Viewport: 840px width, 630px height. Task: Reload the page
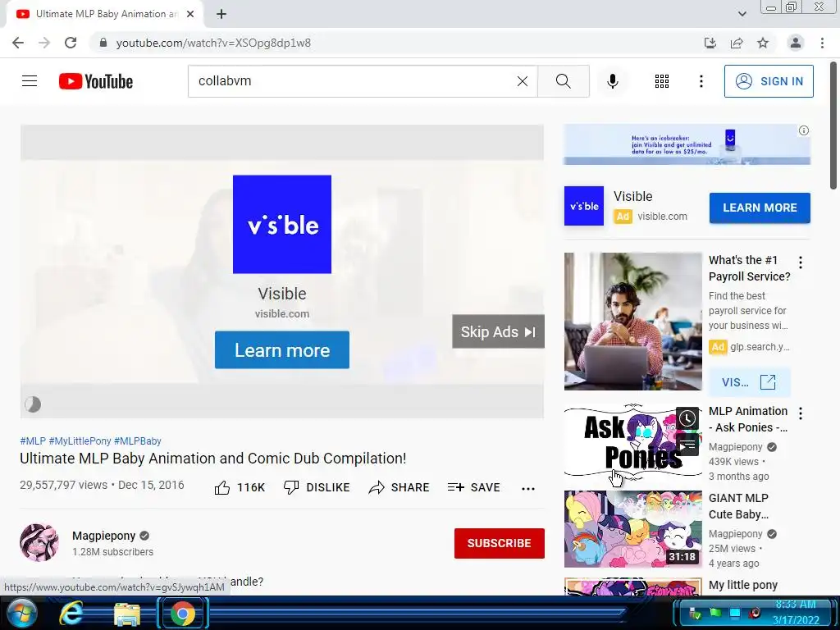coord(71,43)
